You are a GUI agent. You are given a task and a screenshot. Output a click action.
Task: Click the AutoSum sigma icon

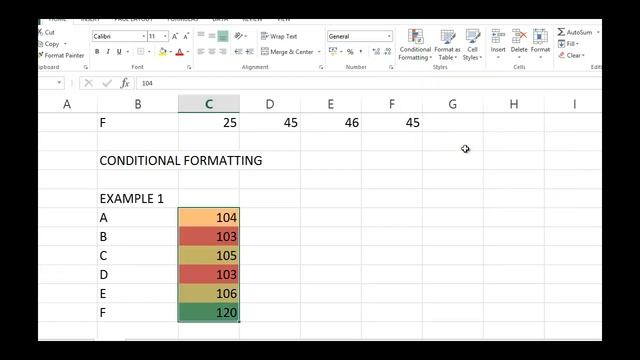pos(562,32)
